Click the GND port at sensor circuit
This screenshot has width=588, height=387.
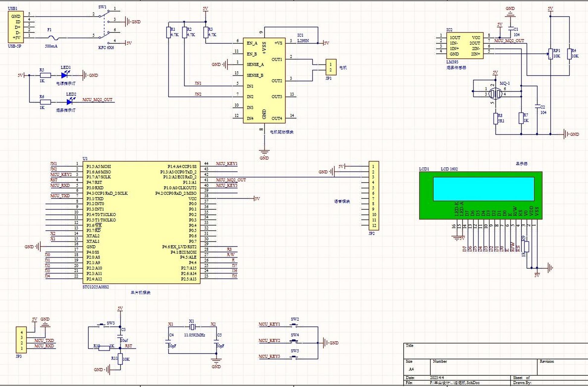point(571,134)
